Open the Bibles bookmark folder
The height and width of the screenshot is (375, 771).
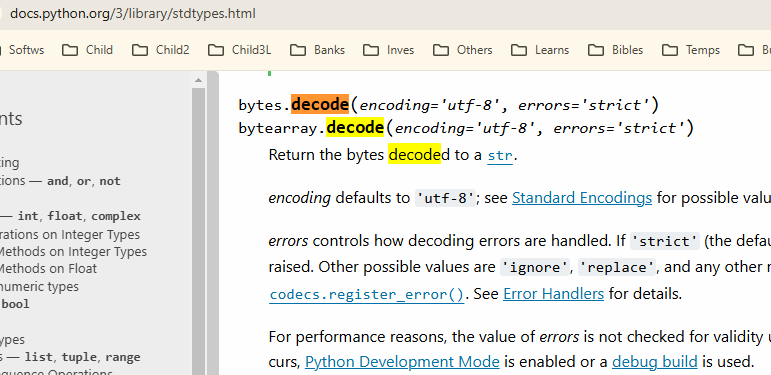616,50
